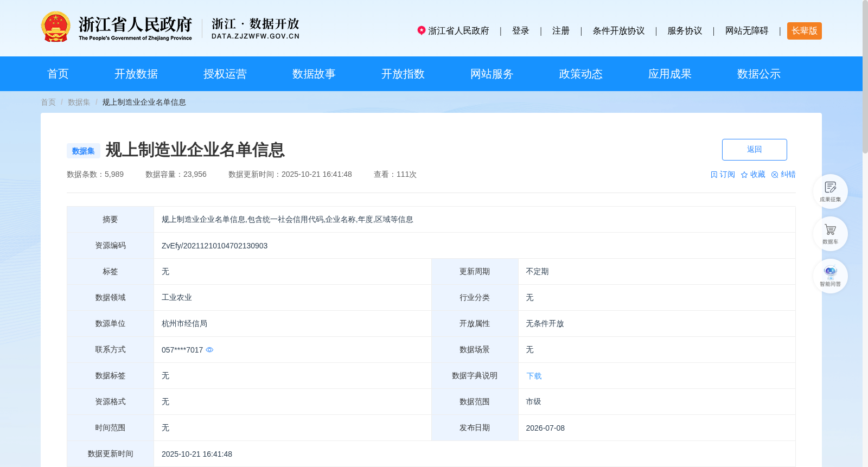Click the 市级 data range value
The width and height of the screenshot is (868, 467).
(x=533, y=402)
